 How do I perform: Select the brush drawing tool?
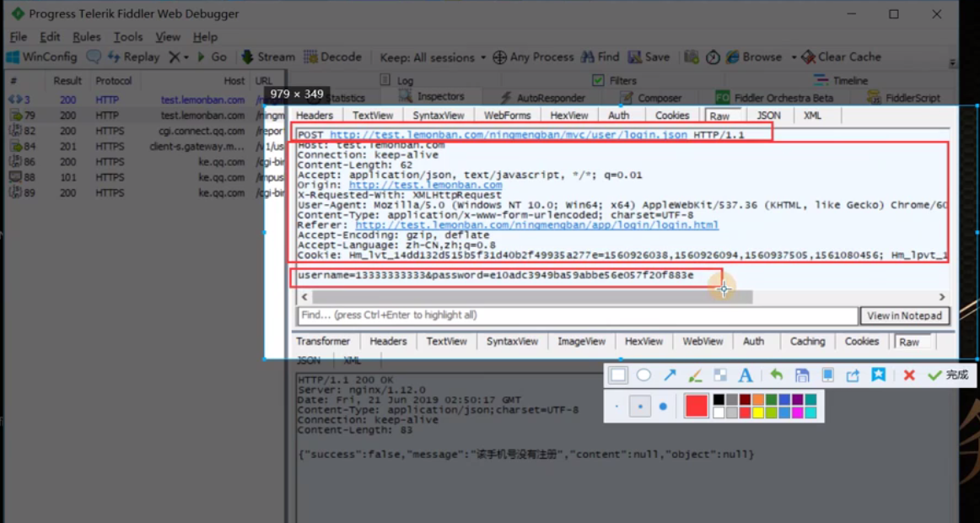click(695, 375)
